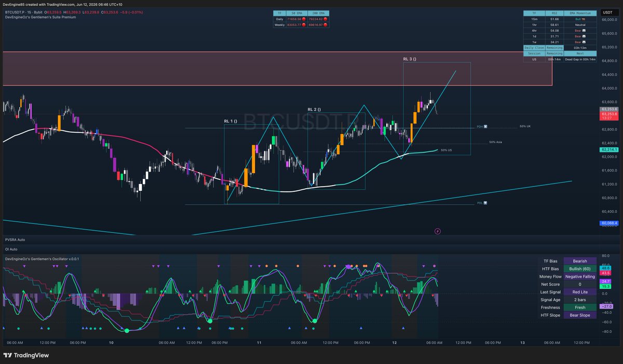Click the Bear Slope HTF Slope cell
This screenshot has width=623, height=364.
pos(580,315)
